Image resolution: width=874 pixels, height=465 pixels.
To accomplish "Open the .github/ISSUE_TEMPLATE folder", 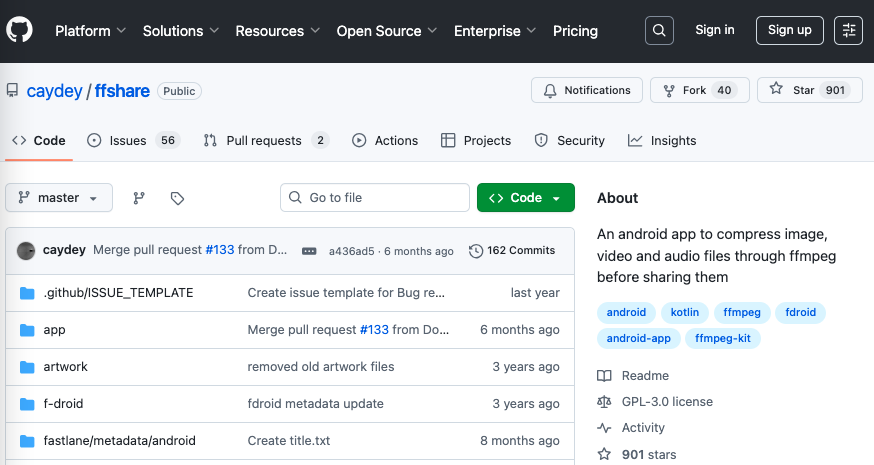I will (x=118, y=293).
